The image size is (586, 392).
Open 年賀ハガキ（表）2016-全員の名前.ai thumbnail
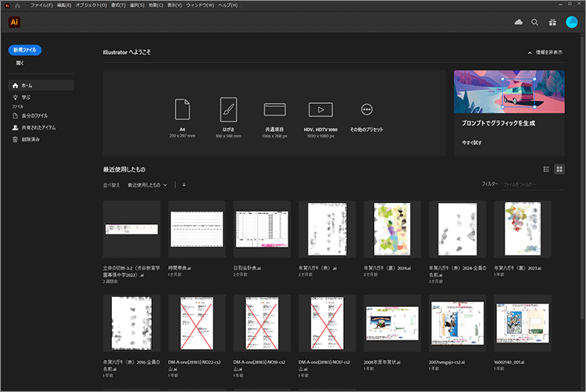131,323
